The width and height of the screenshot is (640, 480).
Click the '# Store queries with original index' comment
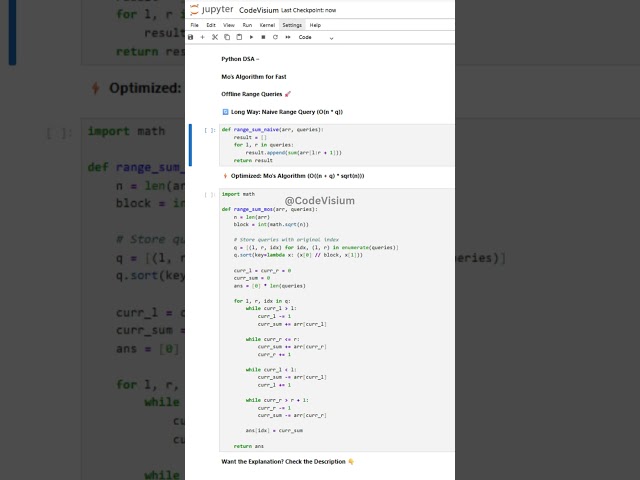coord(286,240)
